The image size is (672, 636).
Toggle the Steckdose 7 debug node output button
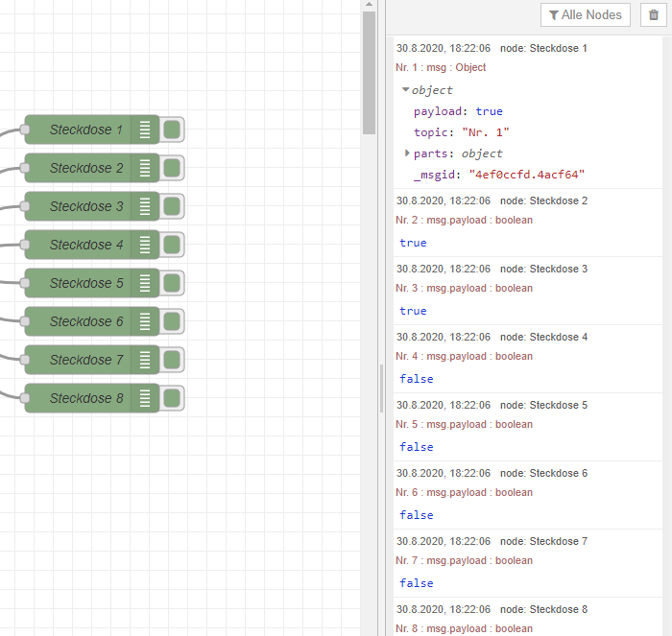pyautogui.click(x=172, y=360)
